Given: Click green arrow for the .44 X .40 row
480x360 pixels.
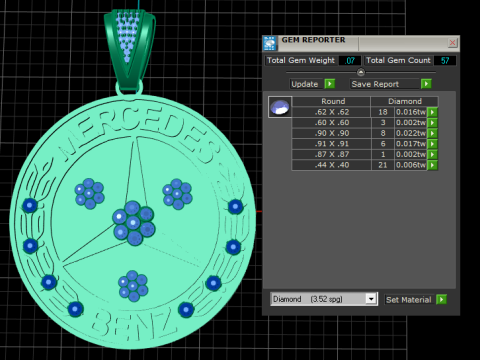Looking at the screenshot, I should click(x=432, y=165).
